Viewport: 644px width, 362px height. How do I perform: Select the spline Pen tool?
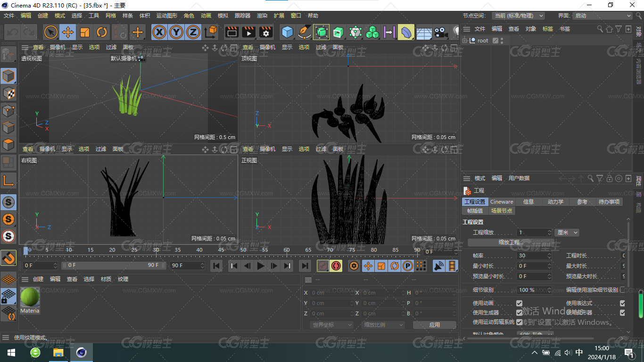(305, 32)
